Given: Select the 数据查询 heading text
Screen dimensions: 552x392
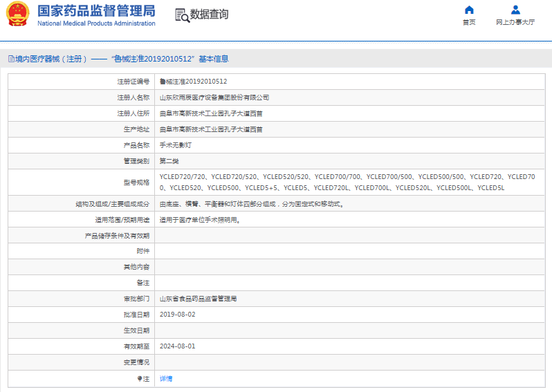Looking at the screenshot, I should click(x=209, y=15).
